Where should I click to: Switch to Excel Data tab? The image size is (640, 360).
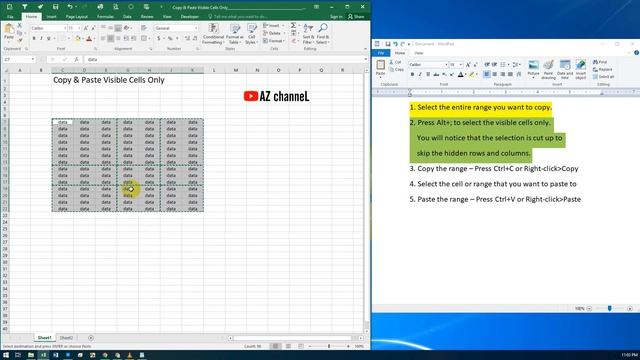pyautogui.click(x=127, y=17)
